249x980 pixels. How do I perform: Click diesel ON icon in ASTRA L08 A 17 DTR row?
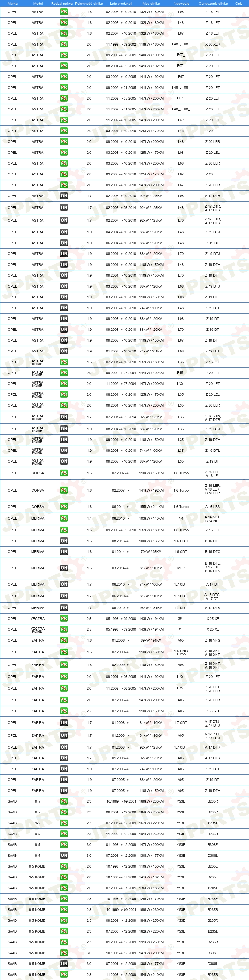(64, 196)
